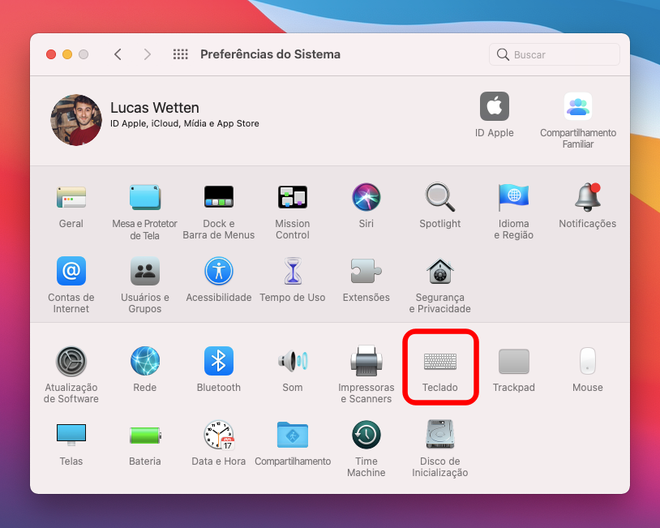Show all preferences grid button

coord(181,54)
